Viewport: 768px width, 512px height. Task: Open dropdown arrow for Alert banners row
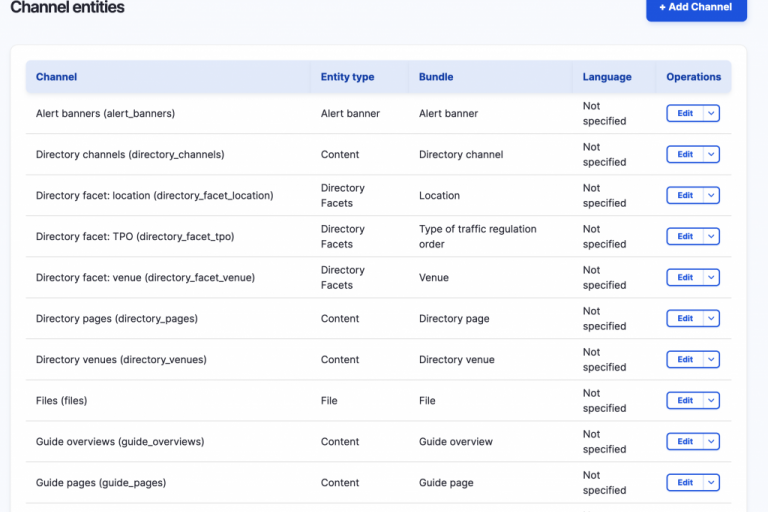tap(711, 114)
